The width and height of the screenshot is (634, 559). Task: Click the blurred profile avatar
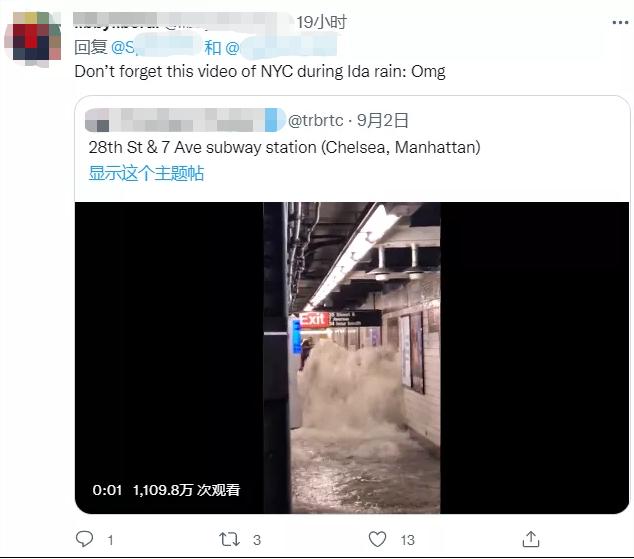(x=33, y=38)
